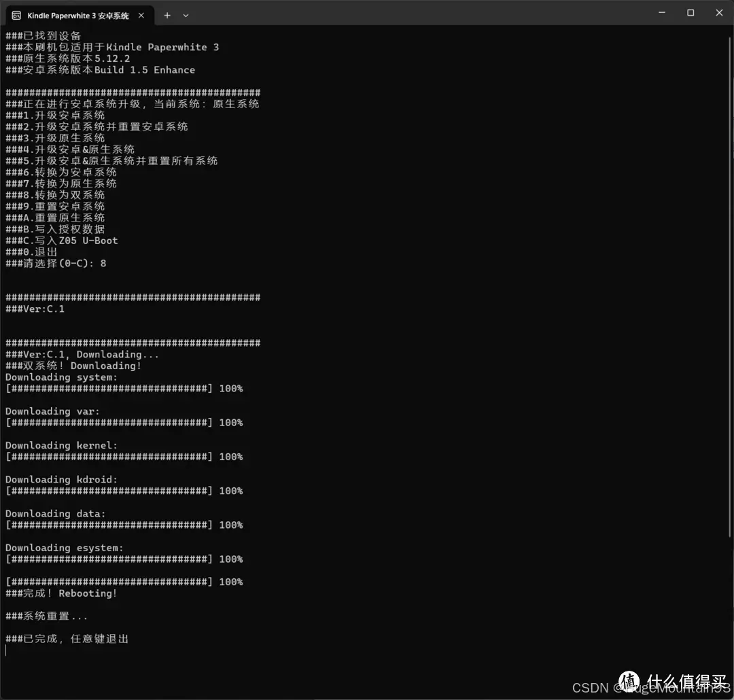This screenshot has width=734, height=700.
Task: Click the '###已找到设备' line
Action: (x=43, y=36)
